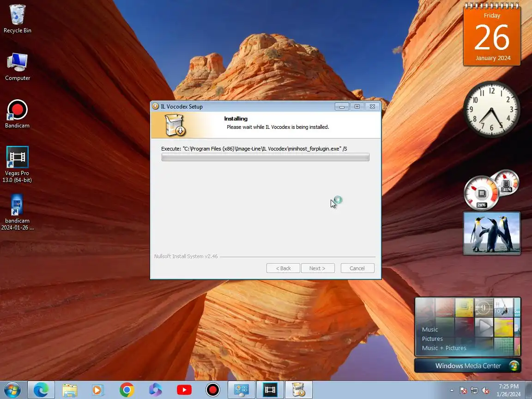Click the IL Vocodex Setup title bar icon
The width and height of the screenshot is (532, 399).
click(x=155, y=106)
